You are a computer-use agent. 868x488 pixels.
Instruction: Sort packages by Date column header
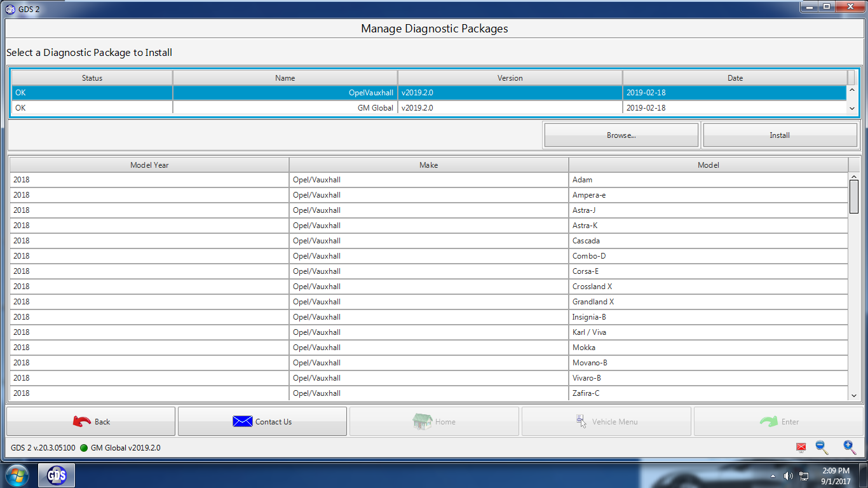pos(735,78)
